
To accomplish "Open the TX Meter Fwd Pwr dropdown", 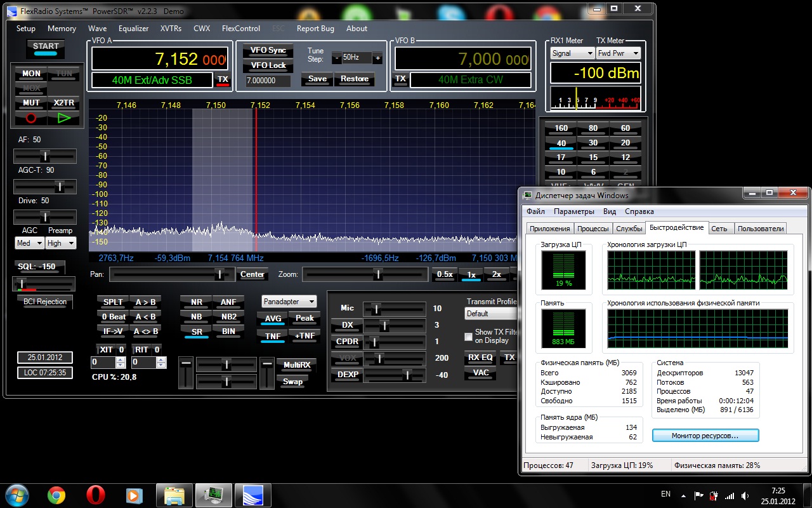I will [619, 53].
